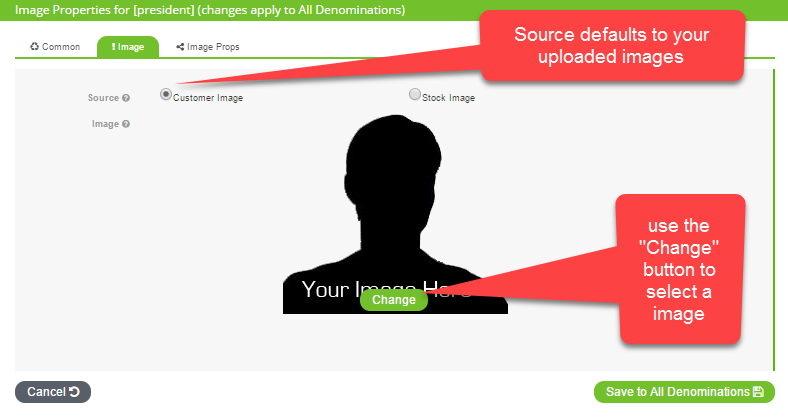788x417 pixels.
Task: Select the green Image tab
Action: (128, 47)
